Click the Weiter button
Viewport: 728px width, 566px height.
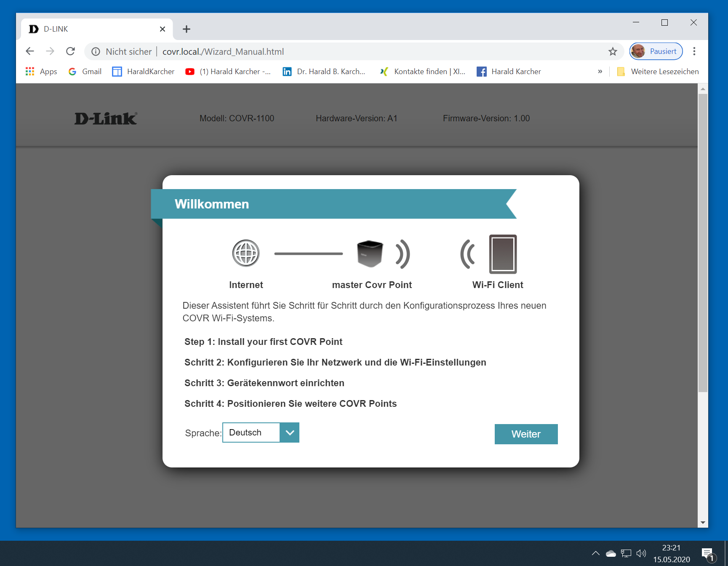coord(526,434)
